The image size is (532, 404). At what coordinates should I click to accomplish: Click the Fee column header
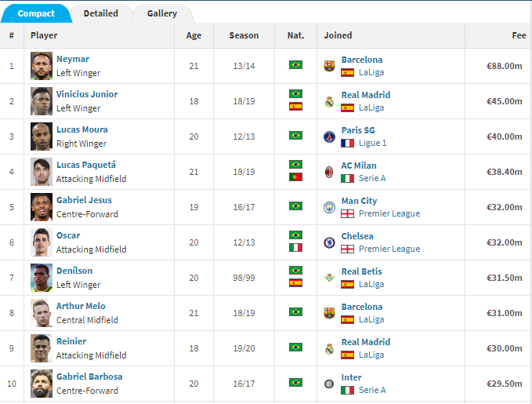coord(519,35)
